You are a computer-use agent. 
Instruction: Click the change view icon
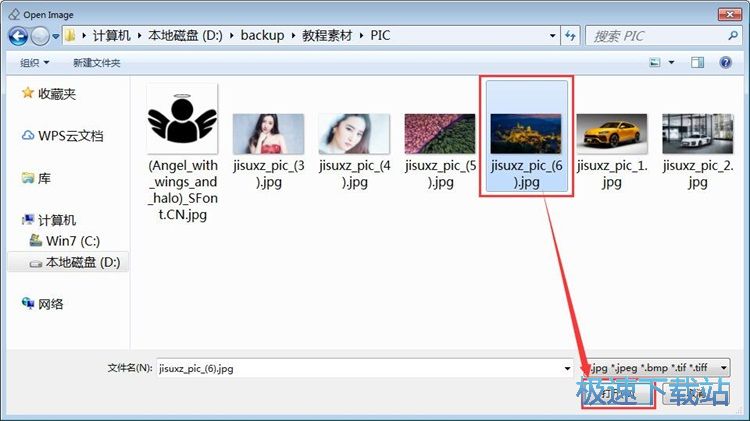pos(655,63)
